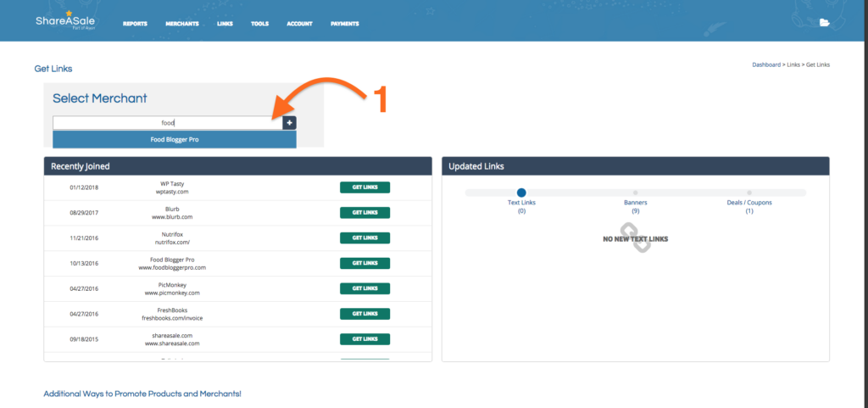Open the folder icon in header
The image size is (868, 408).
[824, 23]
